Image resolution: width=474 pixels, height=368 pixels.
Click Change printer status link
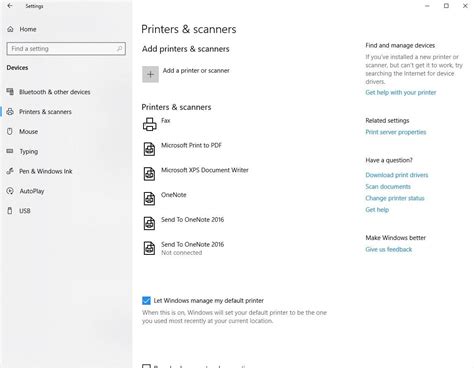(395, 198)
